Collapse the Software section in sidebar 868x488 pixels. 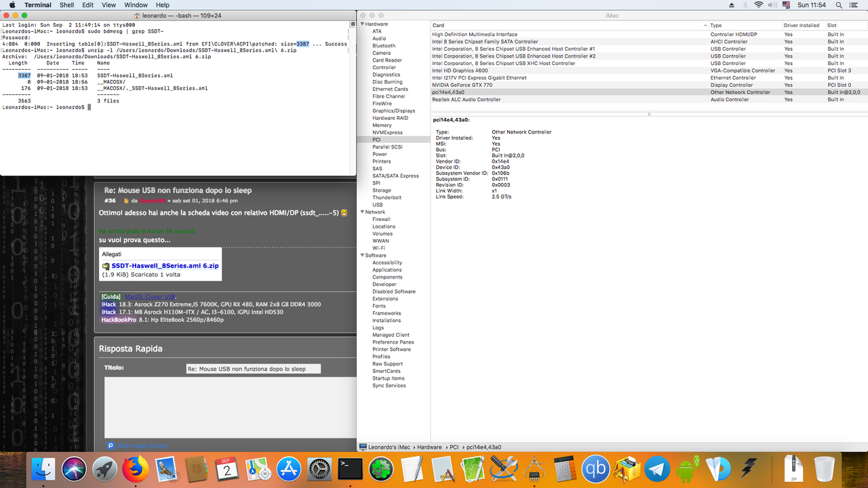363,256
